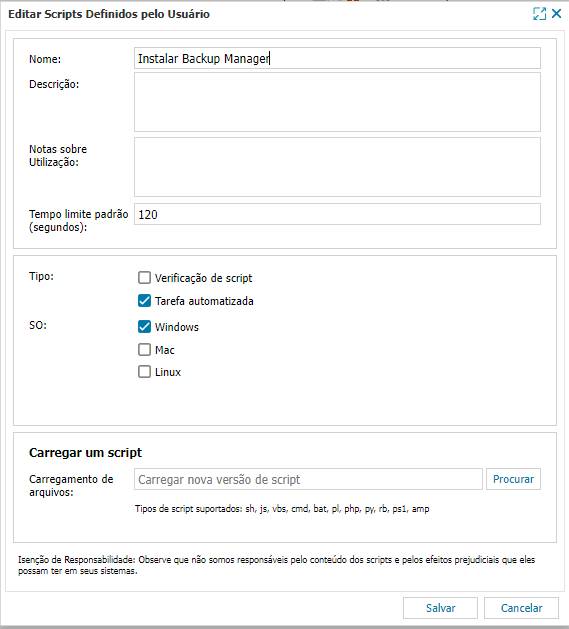Uncheck the Windows OS checkbox
Viewport: 569px width, 629px height.
(144, 327)
